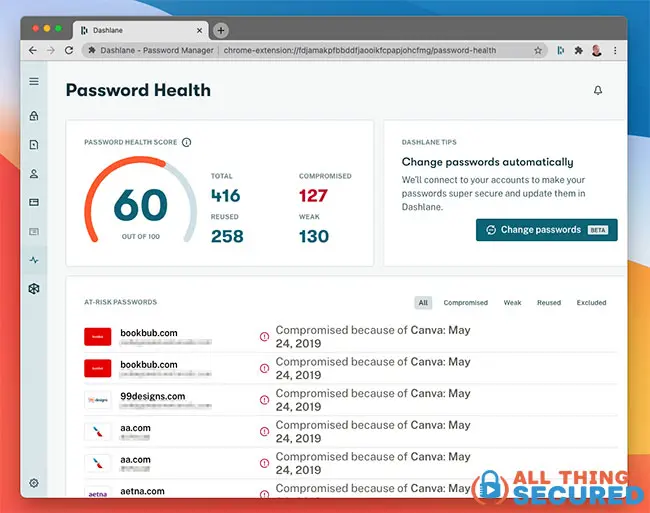The width and height of the screenshot is (650, 513).
Task: Select the Reused filter tab
Action: (x=549, y=302)
